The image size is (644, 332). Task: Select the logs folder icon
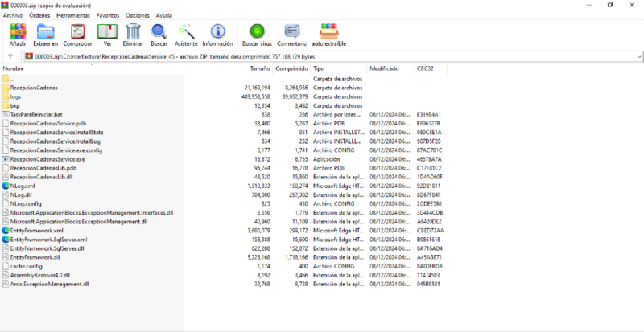point(6,96)
